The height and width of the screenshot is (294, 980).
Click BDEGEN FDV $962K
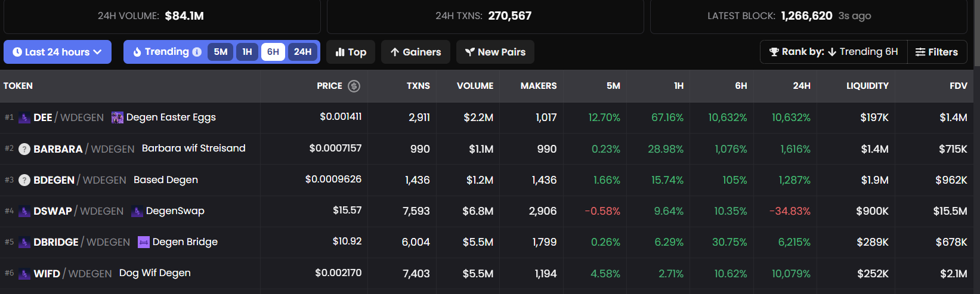click(x=951, y=180)
